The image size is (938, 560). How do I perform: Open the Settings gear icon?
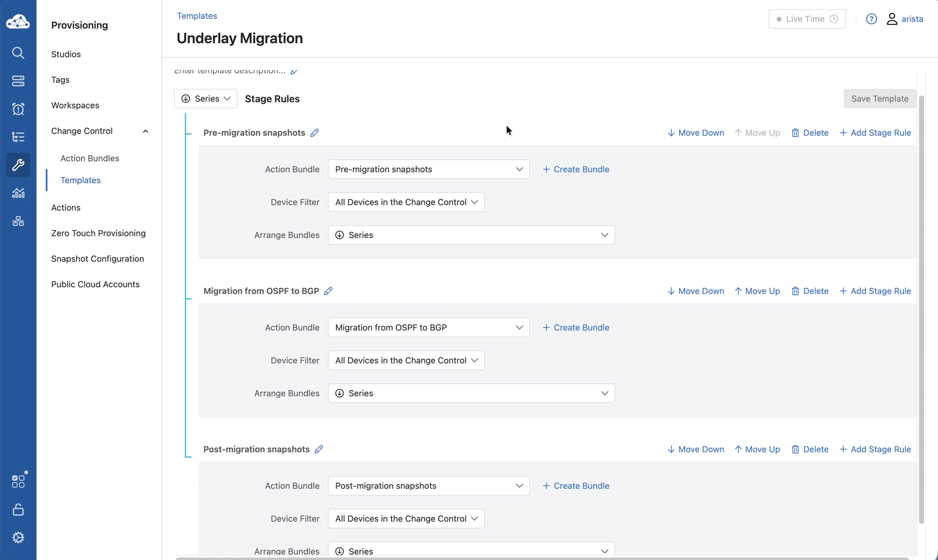click(x=18, y=537)
